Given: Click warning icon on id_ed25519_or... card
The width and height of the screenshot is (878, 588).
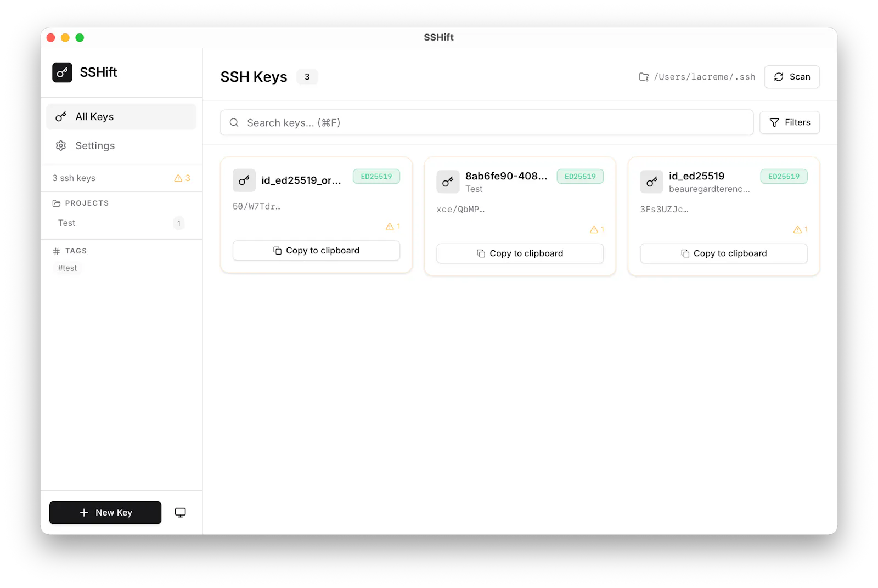Looking at the screenshot, I should coord(390,227).
